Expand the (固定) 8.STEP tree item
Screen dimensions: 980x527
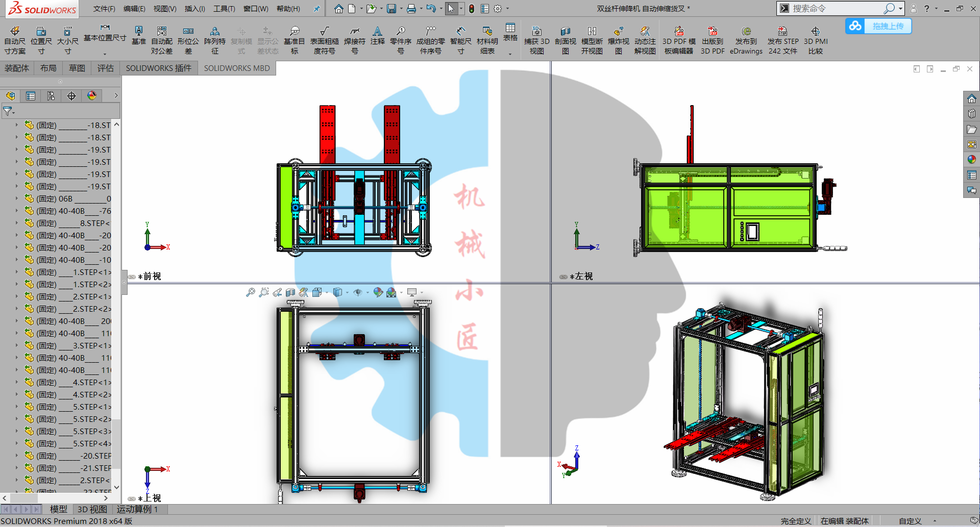(16, 223)
